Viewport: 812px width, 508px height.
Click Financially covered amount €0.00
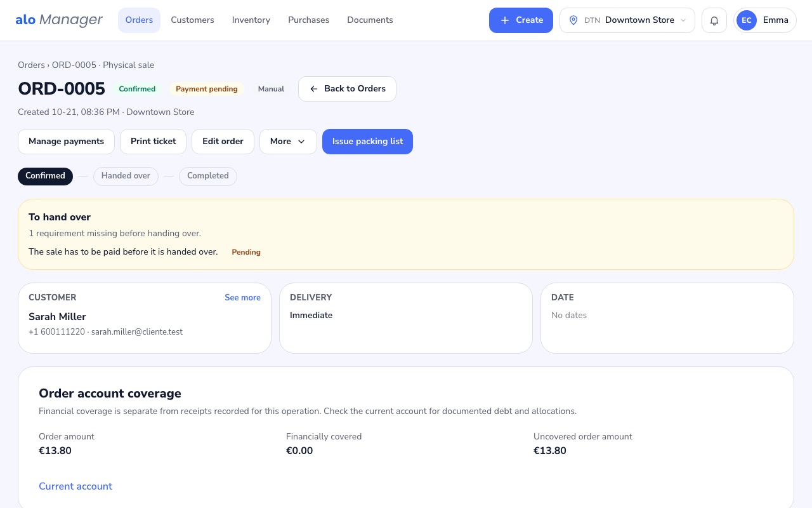[x=299, y=451]
